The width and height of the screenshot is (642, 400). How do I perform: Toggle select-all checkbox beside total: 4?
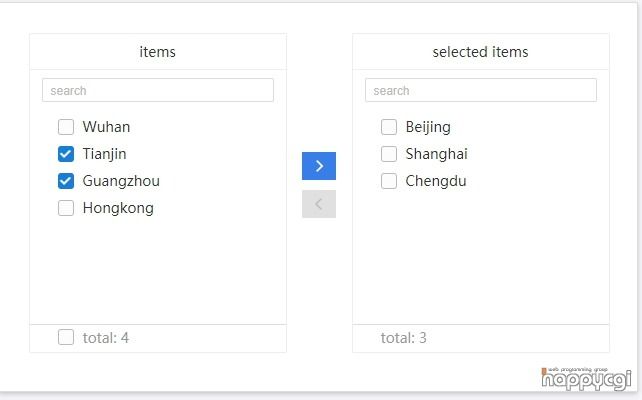pyautogui.click(x=66, y=337)
